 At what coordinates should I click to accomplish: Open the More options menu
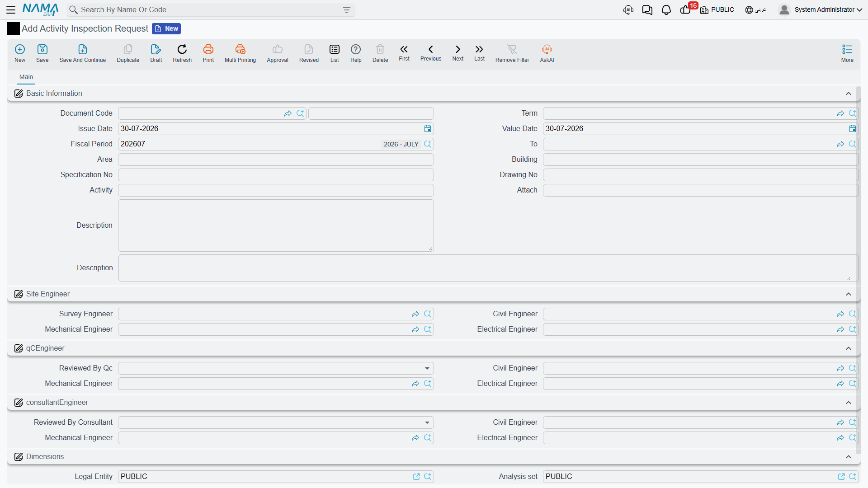click(x=847, y=53)
